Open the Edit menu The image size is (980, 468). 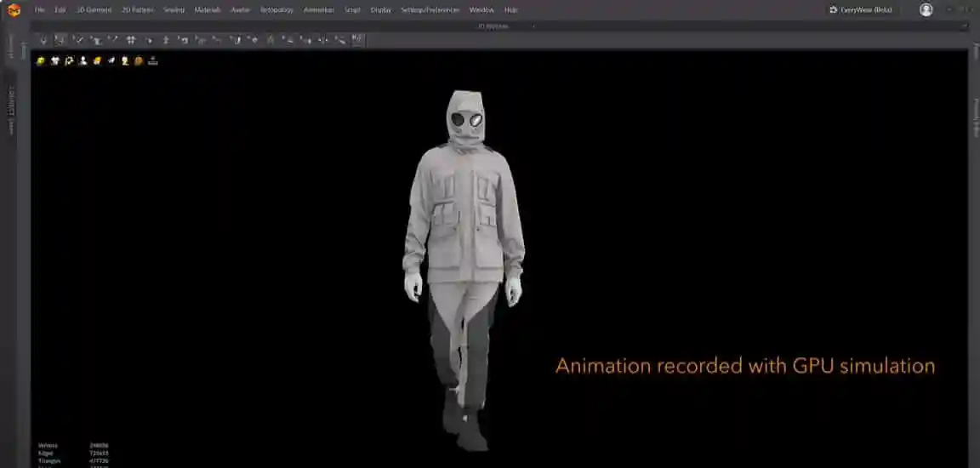(x=60, y=10)
